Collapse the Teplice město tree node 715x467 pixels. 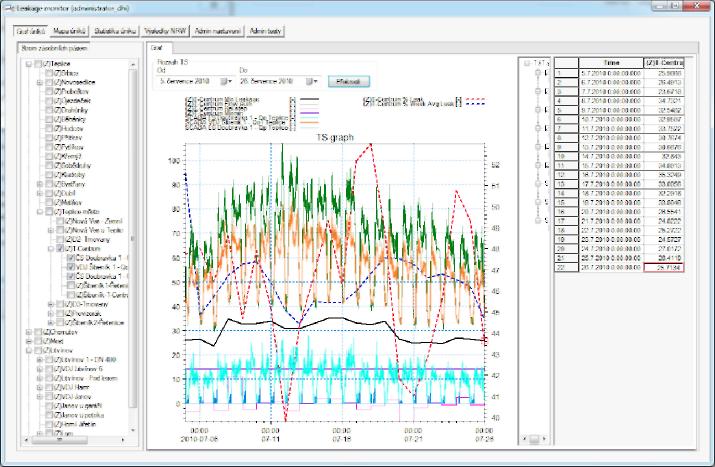click(40, 212)
